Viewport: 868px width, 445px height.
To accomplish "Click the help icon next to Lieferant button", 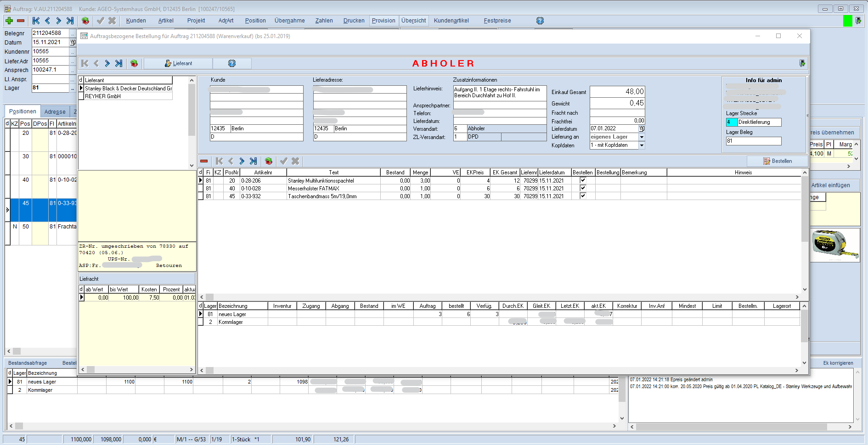I will click(x=232, y=63).
